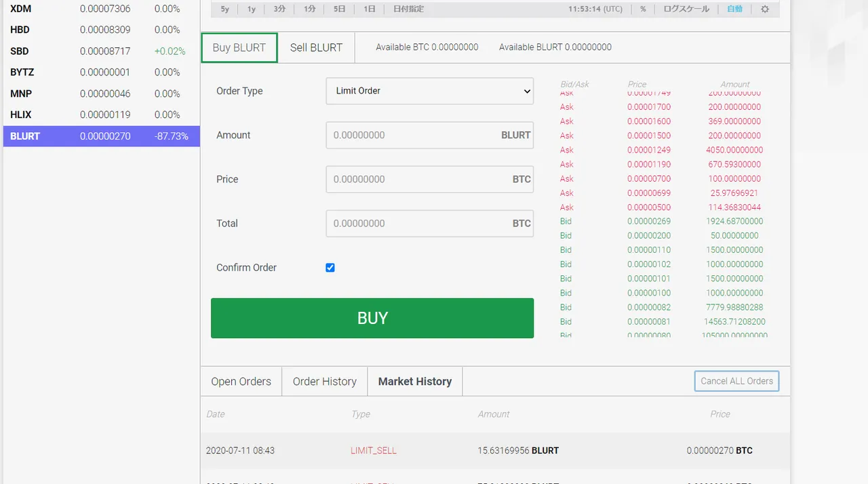
Task: Toggle 自動 auto scale
Action: click(x=735, y=9)
